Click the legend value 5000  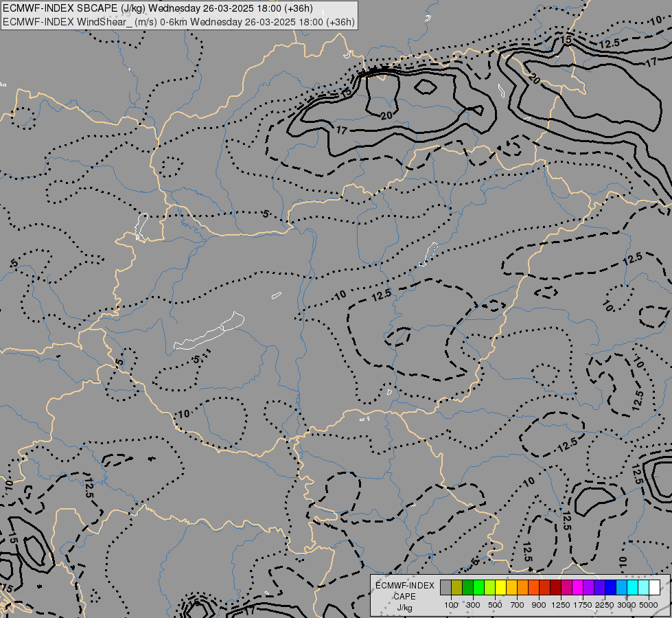pyautogui.click(x=649, y=605)
